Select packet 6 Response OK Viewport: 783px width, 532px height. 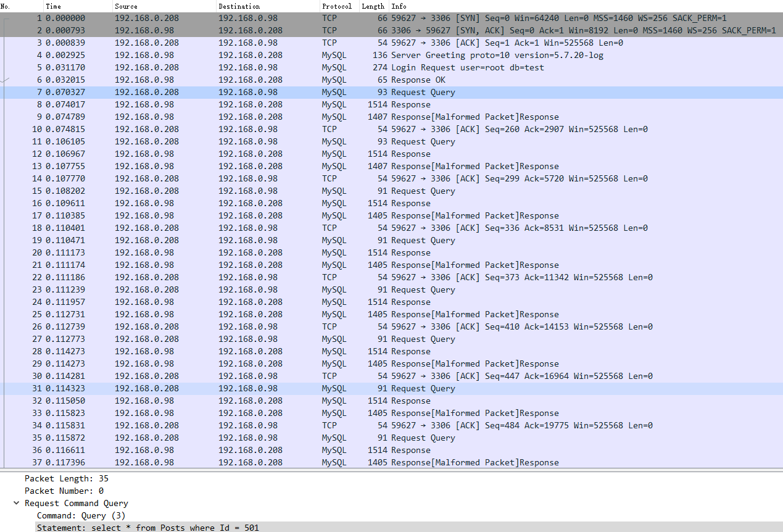click(391, 80)
